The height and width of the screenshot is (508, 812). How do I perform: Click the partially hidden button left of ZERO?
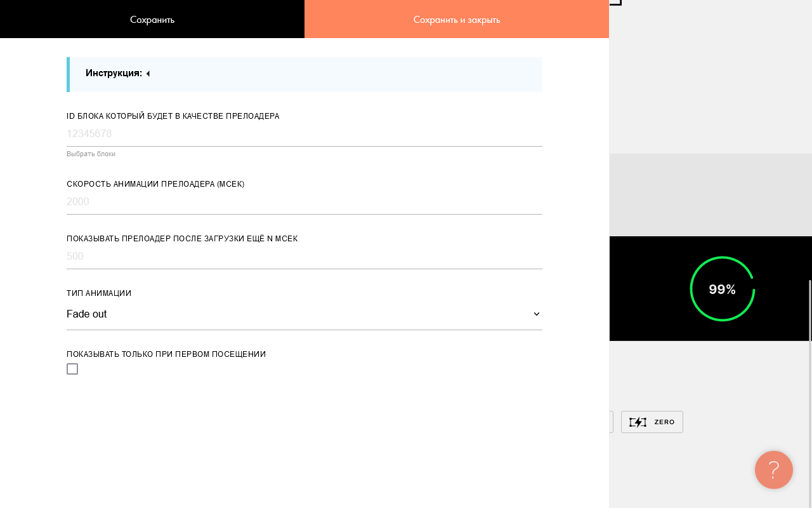[611, 422]
